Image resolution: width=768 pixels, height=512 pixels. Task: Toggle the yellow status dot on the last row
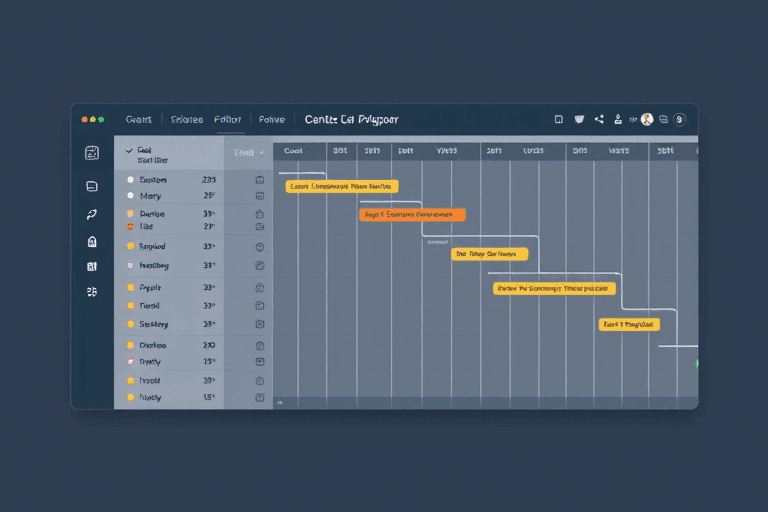[x=130, y=397]
